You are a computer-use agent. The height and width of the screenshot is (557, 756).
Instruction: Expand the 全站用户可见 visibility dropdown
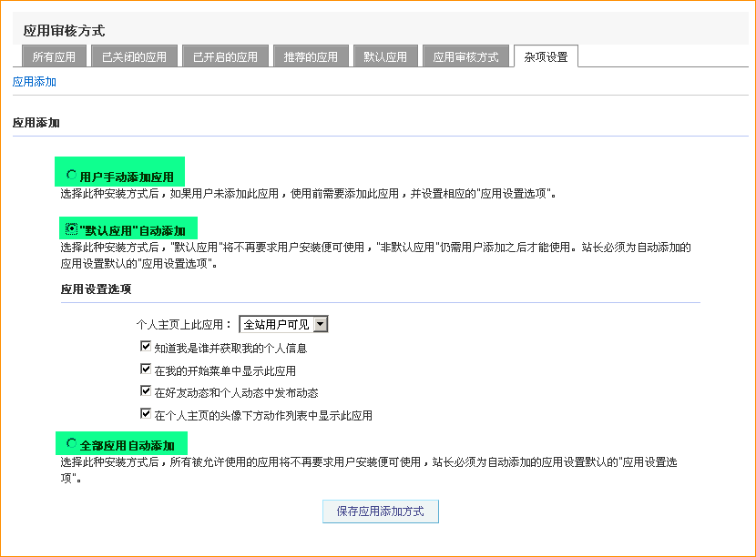tap(282, 324)
